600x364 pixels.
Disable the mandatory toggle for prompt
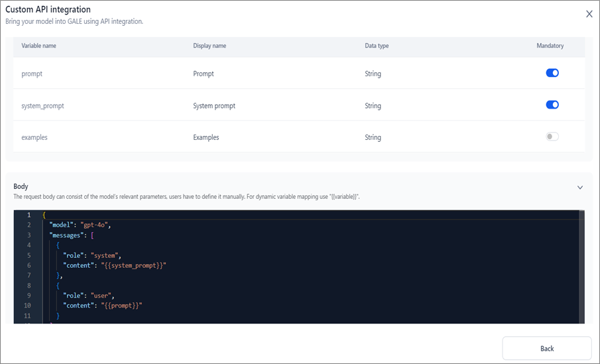(x=552, y=73)
